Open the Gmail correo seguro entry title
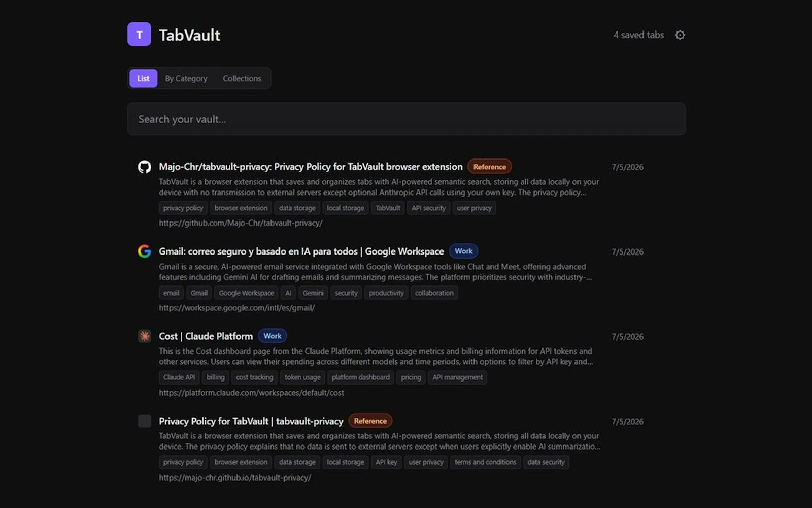This screenshot has height=508, width=812. pos(301,251)
